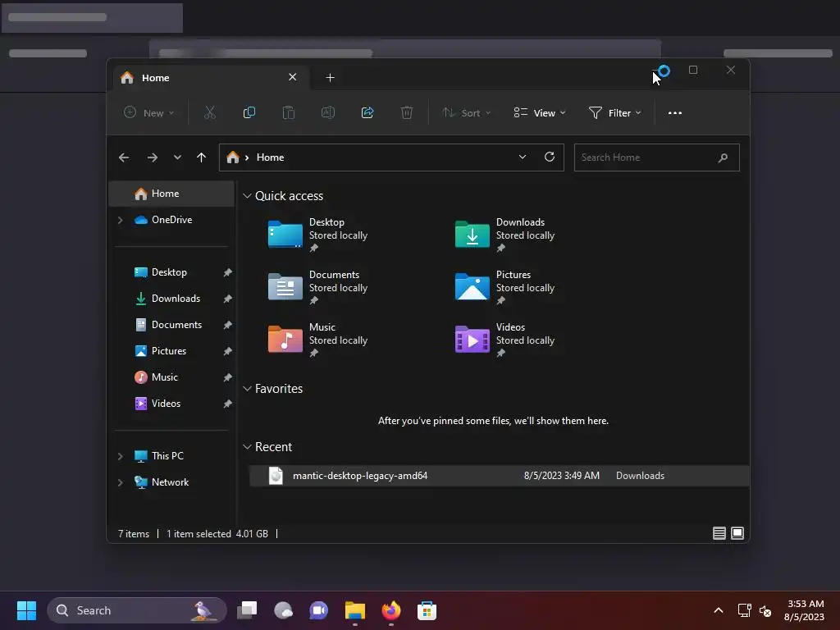Go up one level with up arrow

pyautogui.click(x=202, y=157)
